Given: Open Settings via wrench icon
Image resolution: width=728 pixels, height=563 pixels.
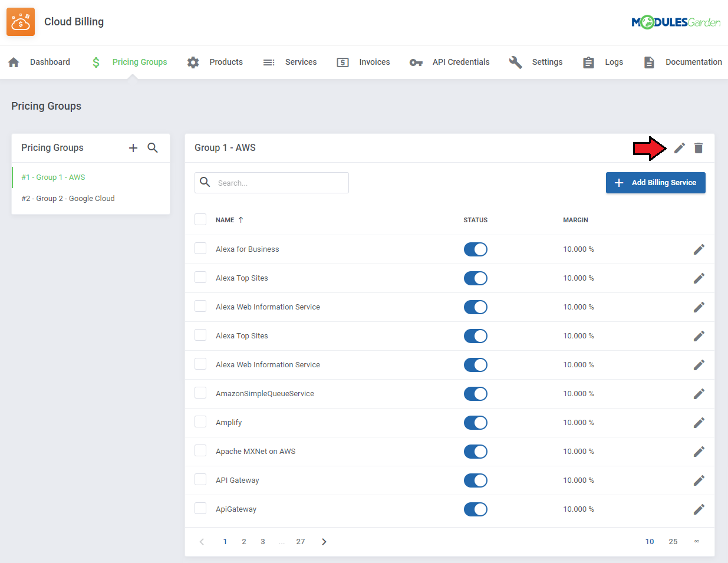Looking at the screenshot, I should (516, 62).
